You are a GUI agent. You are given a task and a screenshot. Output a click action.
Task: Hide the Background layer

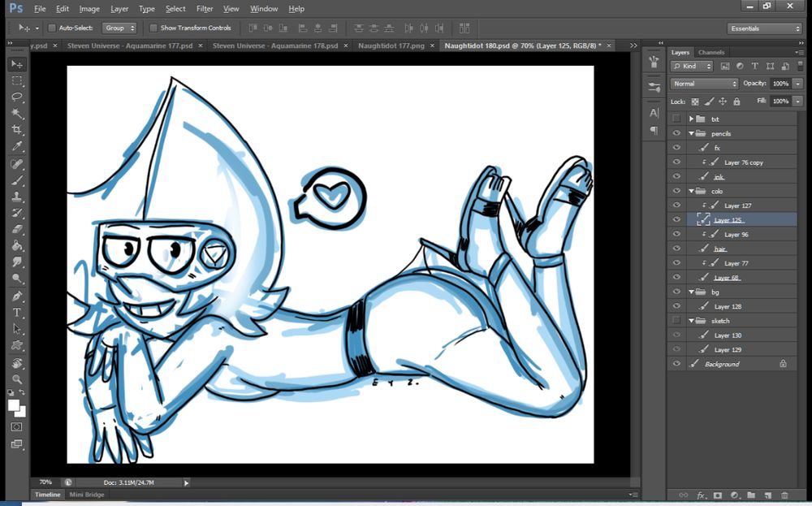(676, 364)
